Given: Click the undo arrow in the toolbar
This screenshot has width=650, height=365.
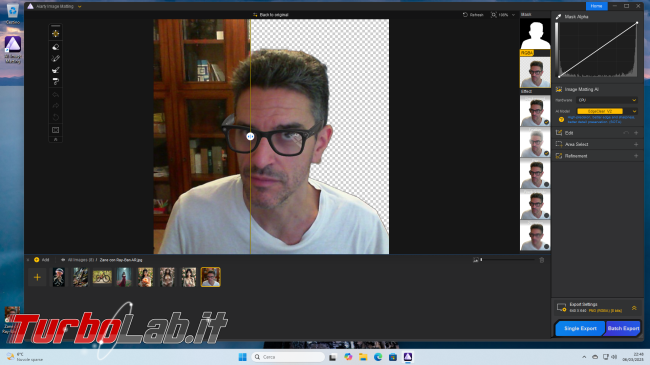Looking at the screenshot, I should [x=56, y=95].
